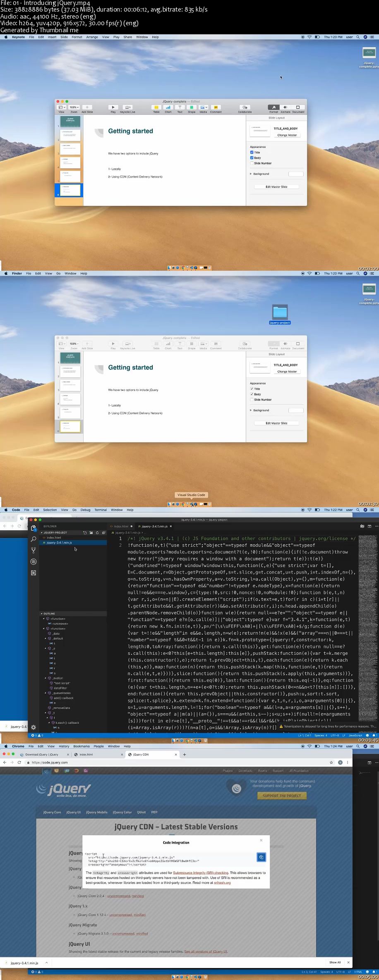This screenshot has height=980, width=379.
Task: Click Add Slide in the active Keynote toolbar
Action: pyautogui.click(x=87, y=107)
